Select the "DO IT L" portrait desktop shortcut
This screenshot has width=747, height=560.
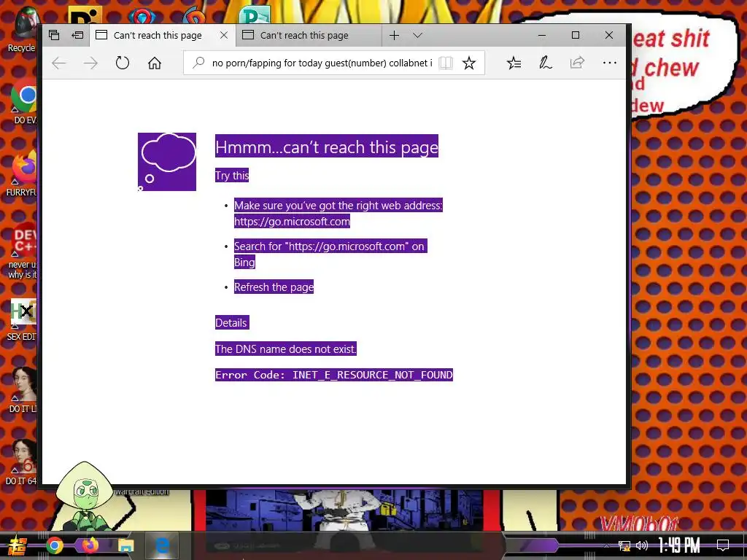[x=24, y=389]
